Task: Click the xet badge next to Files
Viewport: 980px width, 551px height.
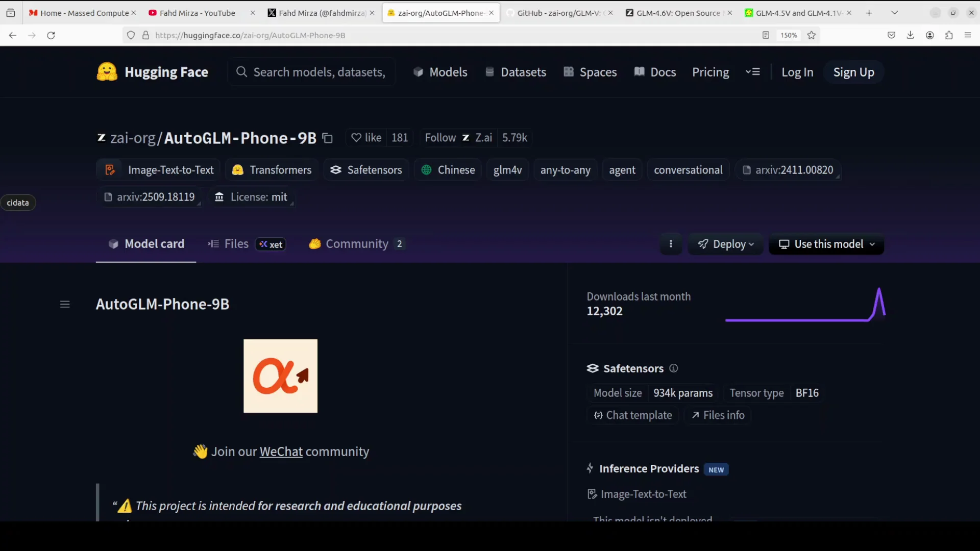Action: pos(271,244)
